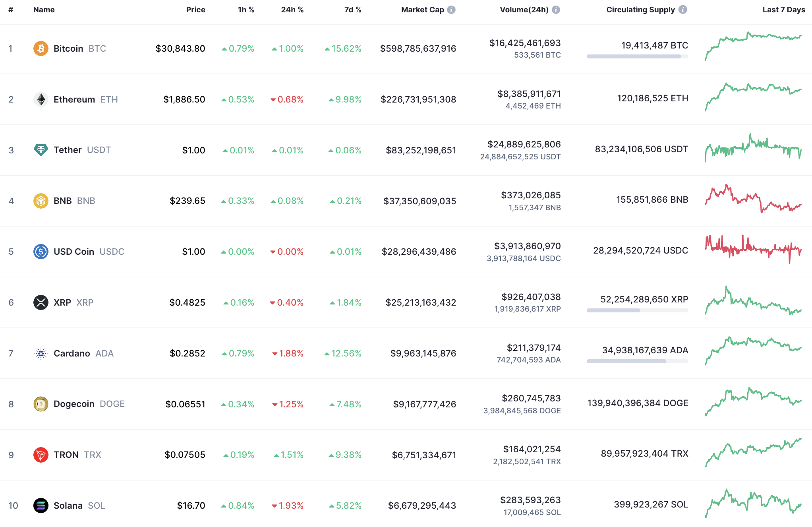812x527 pixels.
Task: Click Bitcoin's circulating supply progress bar
Action: [x=637, y=56]
